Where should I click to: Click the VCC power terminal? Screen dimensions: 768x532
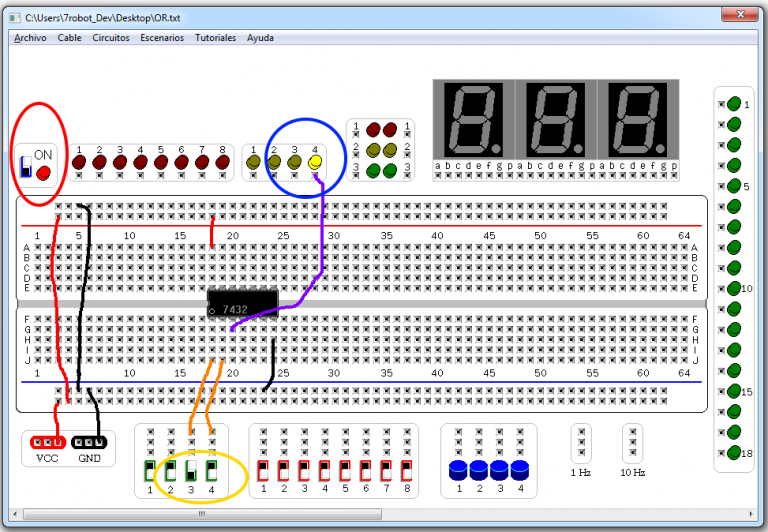tap(47, 442)
